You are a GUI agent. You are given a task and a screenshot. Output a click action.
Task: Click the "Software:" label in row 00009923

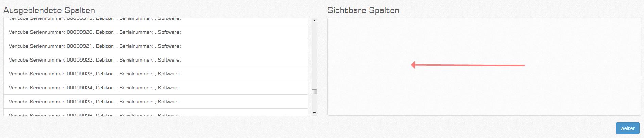(x=169, y=74)
